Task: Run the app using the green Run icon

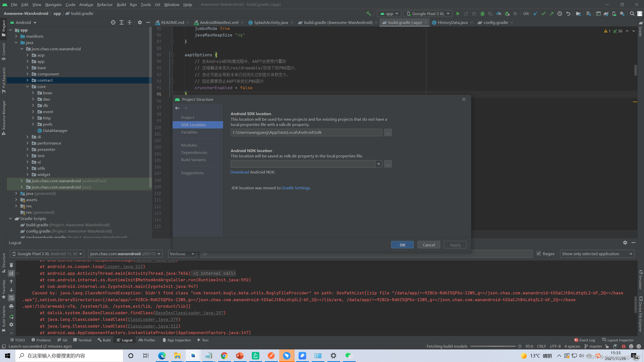Action: pos(458,13)
